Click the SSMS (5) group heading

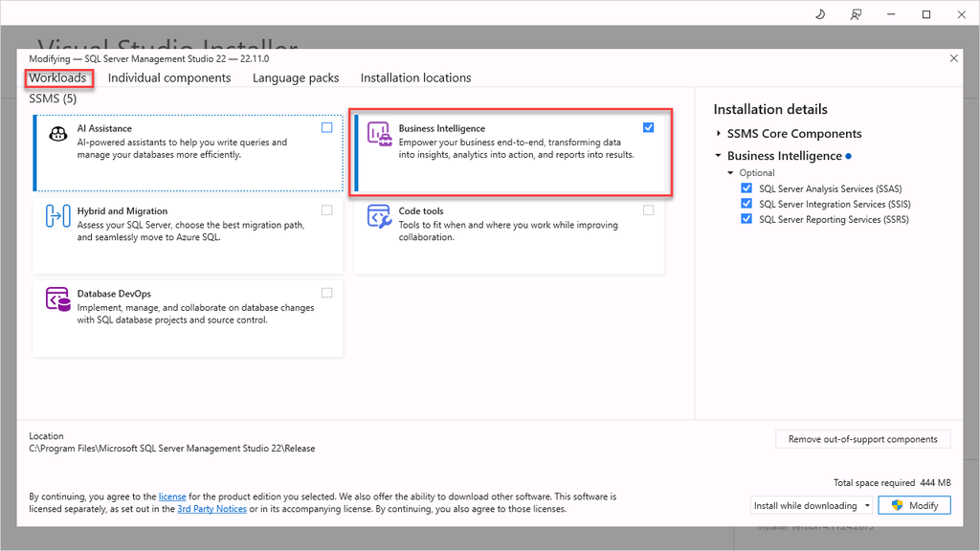pos(54,99)
